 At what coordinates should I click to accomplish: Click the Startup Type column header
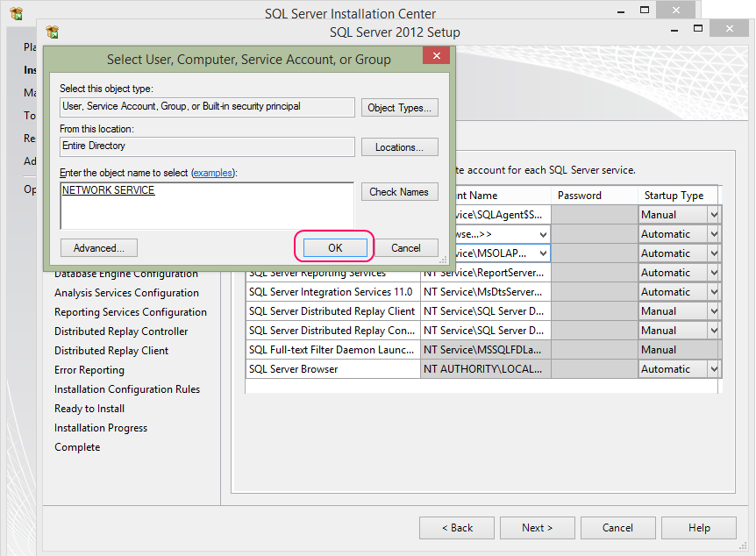[x=678, y=196]
